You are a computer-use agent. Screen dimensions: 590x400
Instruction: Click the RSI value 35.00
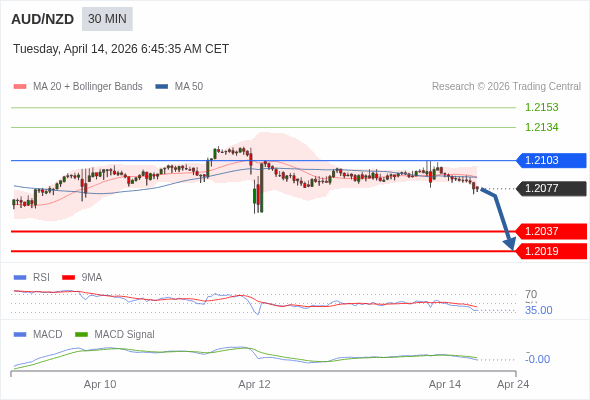(x=538, y=310)
